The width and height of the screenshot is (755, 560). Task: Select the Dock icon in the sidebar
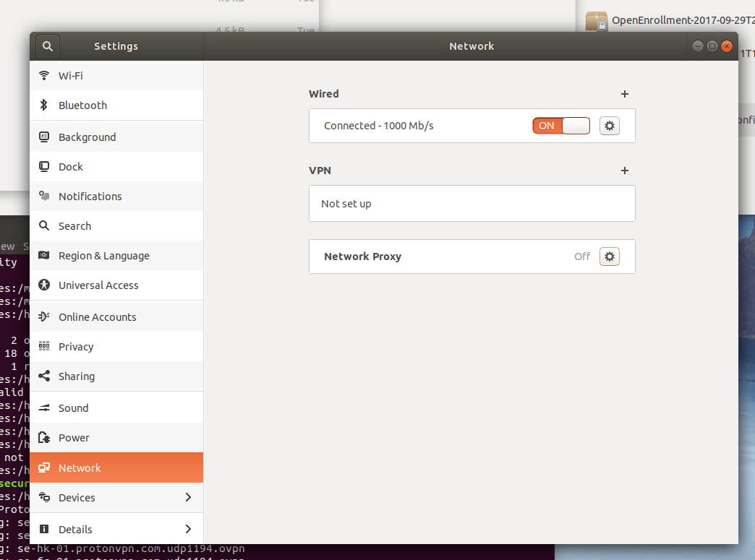[x=44, y=166]
